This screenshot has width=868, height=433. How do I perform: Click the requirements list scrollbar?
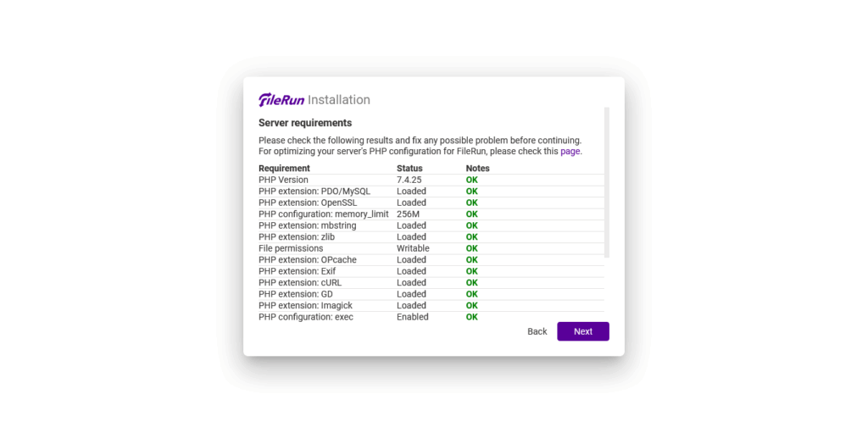pyautogui.click(x=607, y=182)
